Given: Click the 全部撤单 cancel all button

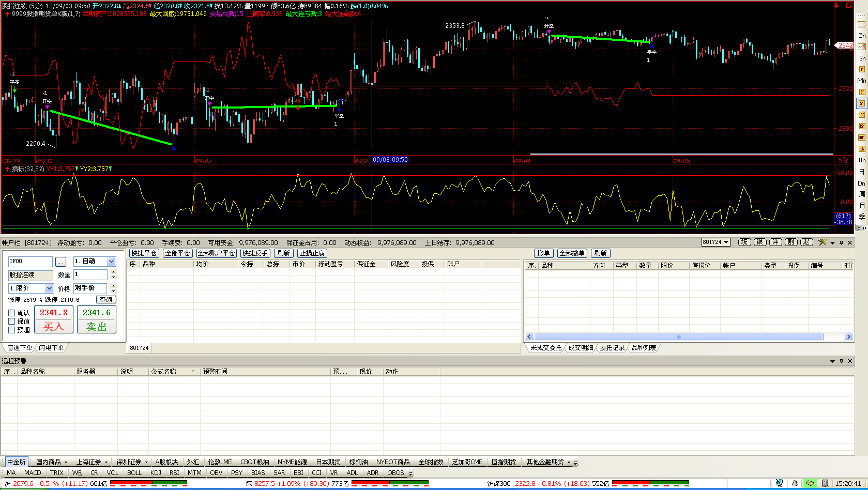Looking at the screenshot, I should pos(572,253).
